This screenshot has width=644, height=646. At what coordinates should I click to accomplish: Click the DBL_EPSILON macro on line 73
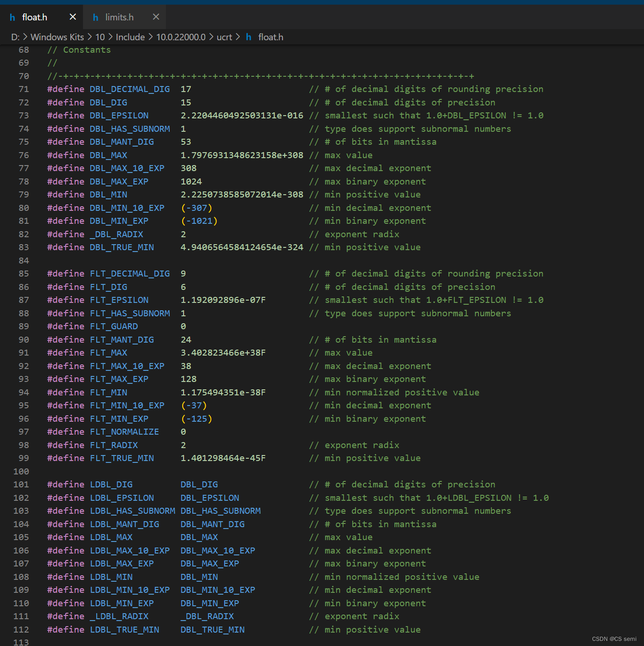click(x=119, y=116)
